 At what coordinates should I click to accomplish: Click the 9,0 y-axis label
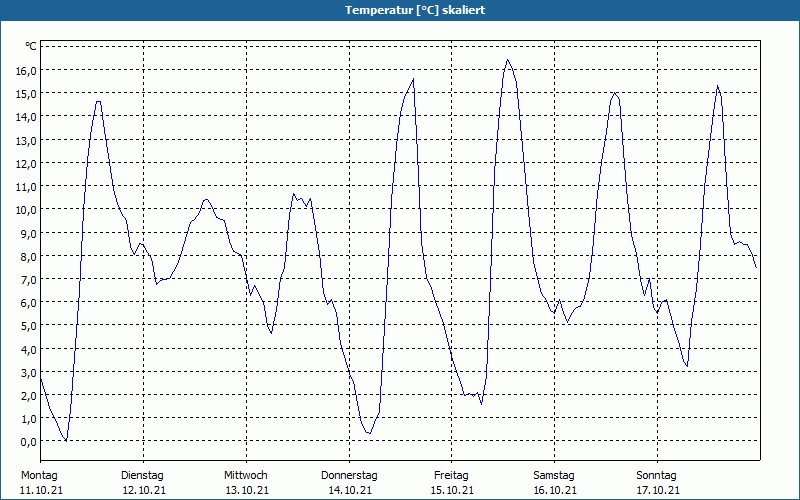[31, 233]
